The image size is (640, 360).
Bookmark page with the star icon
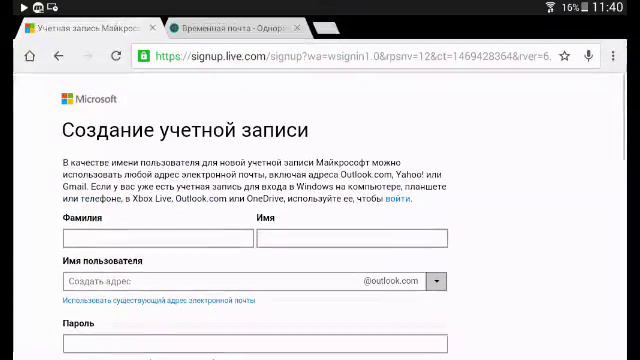(x=564, y=56)
